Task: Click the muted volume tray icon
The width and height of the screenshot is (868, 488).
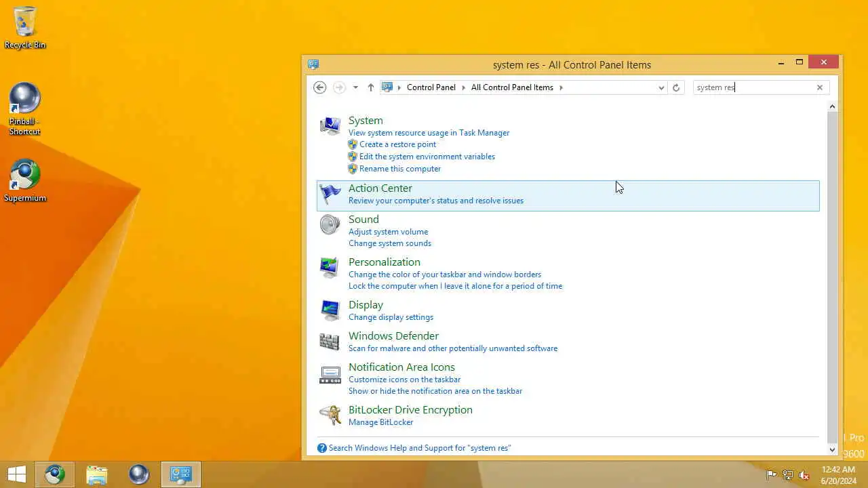Action: click(804, 475)
